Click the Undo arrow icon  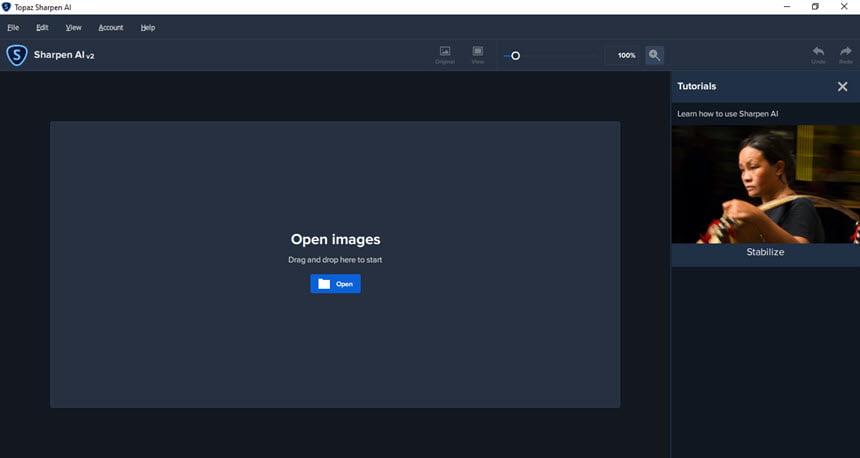coord(818,55)
